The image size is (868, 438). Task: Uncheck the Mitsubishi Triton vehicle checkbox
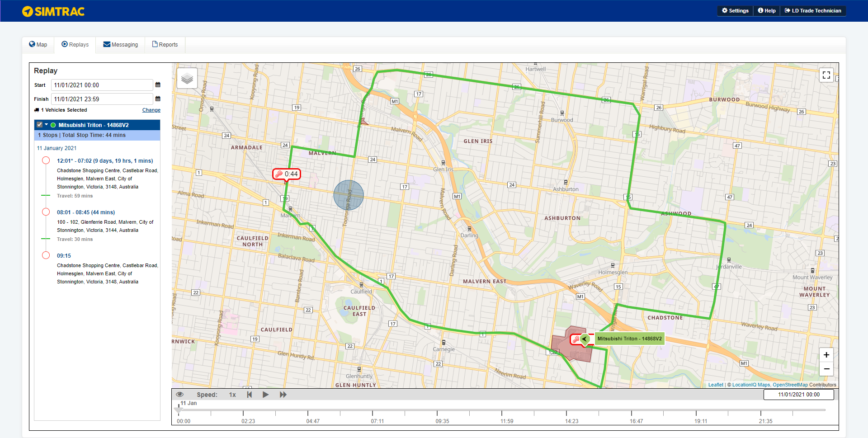pos(40,125)
